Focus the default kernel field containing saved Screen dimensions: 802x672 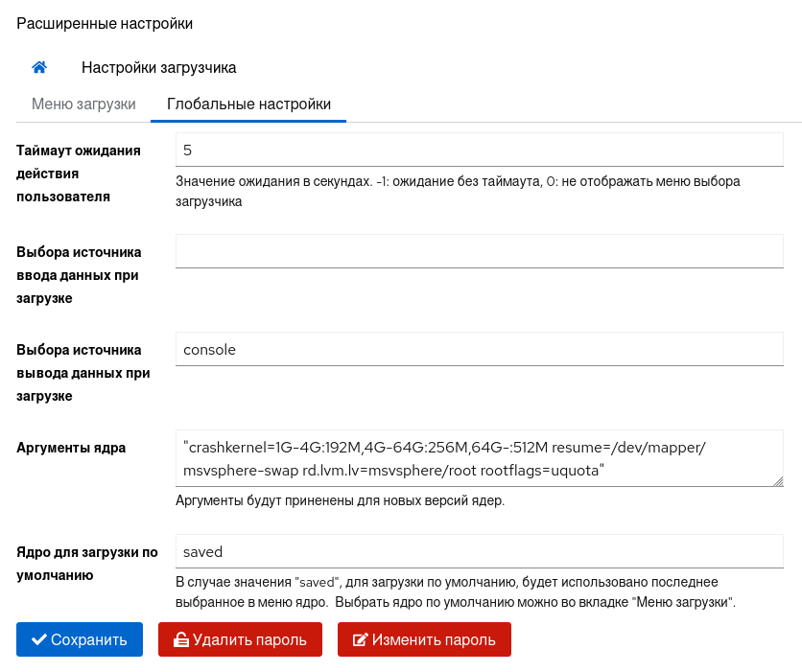pos(480,551)
